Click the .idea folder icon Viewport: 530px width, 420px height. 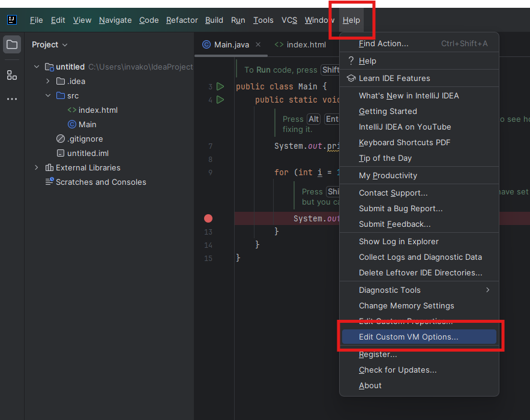click(61, 81)
